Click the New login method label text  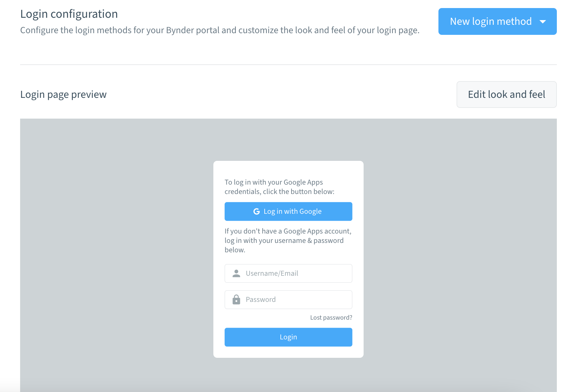(x=491, y=21)
